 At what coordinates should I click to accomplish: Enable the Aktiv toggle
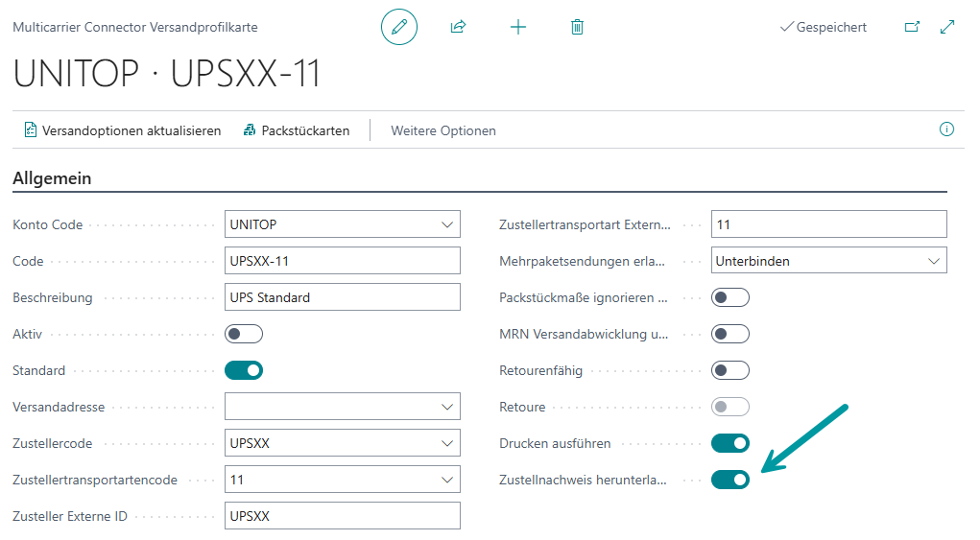tap(244, 334)
